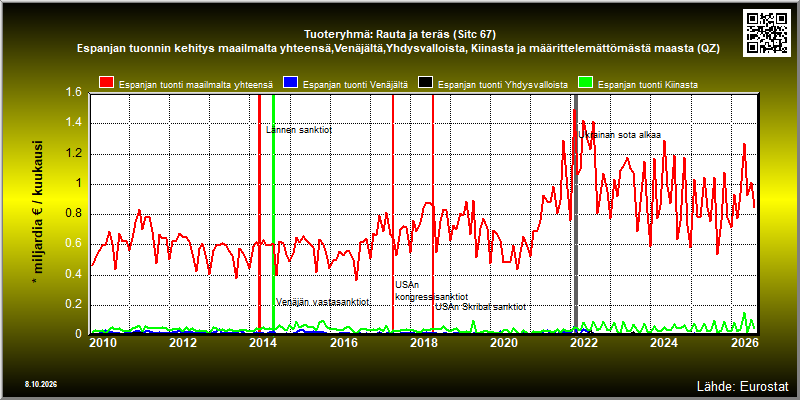Screen dimensions: 800x400
Task: Click the 2022 tick on the x-axis
Action: coord(583,342)
